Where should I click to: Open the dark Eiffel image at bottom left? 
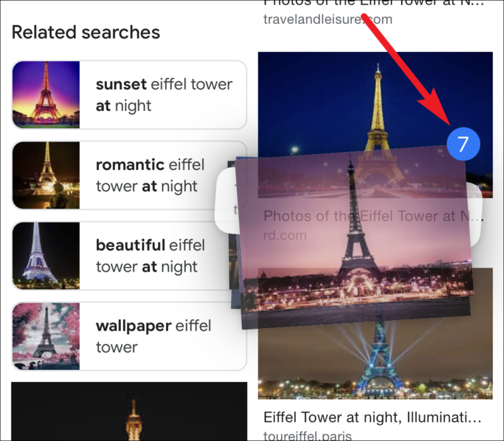pyautogui.click(x=129, y=411)
